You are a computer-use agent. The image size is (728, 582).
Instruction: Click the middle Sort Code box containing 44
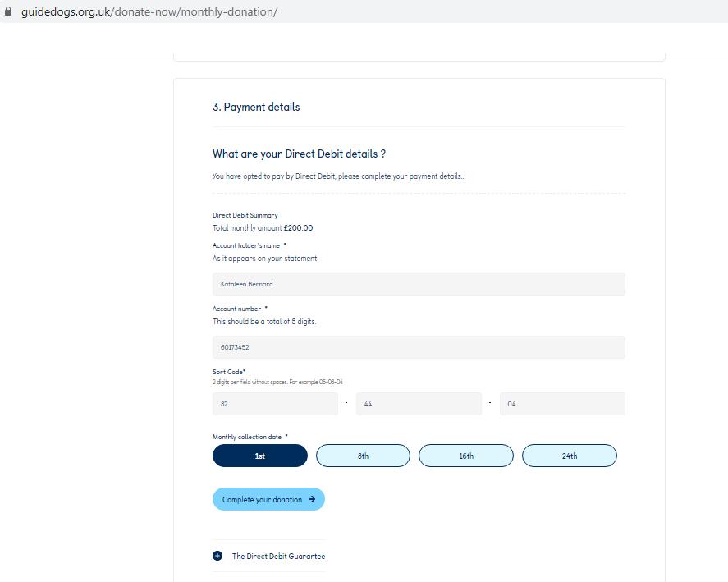(x=419, y=404)
